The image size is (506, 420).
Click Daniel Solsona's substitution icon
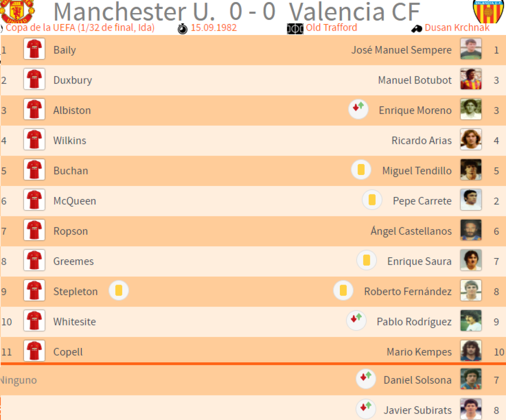pyautogui.click(x=366, y=379)
